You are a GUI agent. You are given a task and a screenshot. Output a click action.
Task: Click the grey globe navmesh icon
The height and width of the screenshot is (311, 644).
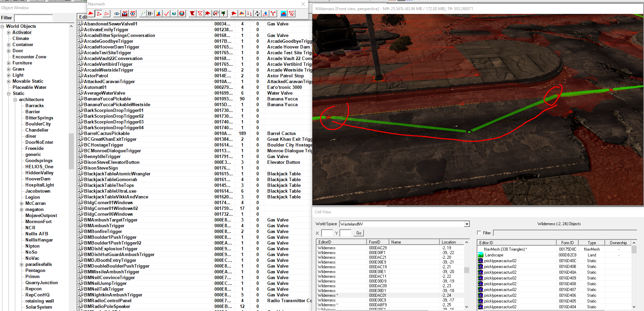[174, 14]
